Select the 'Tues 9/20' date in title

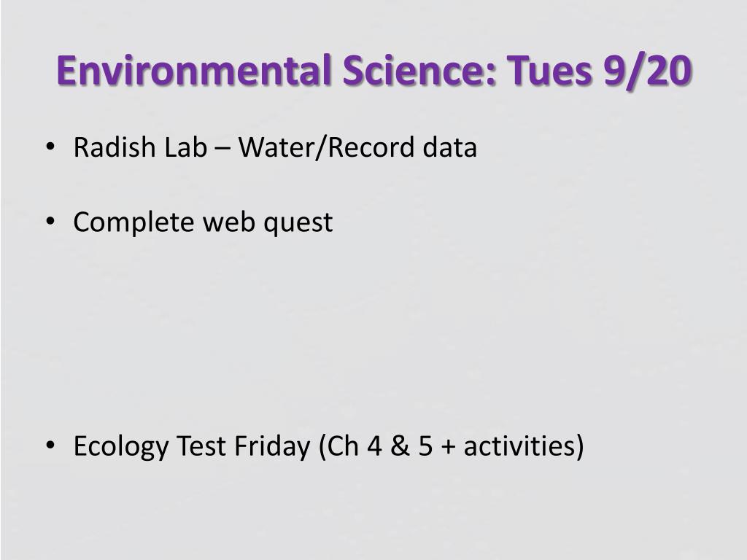599,69
